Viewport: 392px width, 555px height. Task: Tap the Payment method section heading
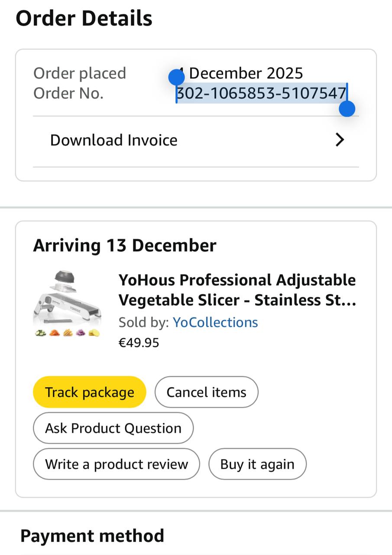92,536
